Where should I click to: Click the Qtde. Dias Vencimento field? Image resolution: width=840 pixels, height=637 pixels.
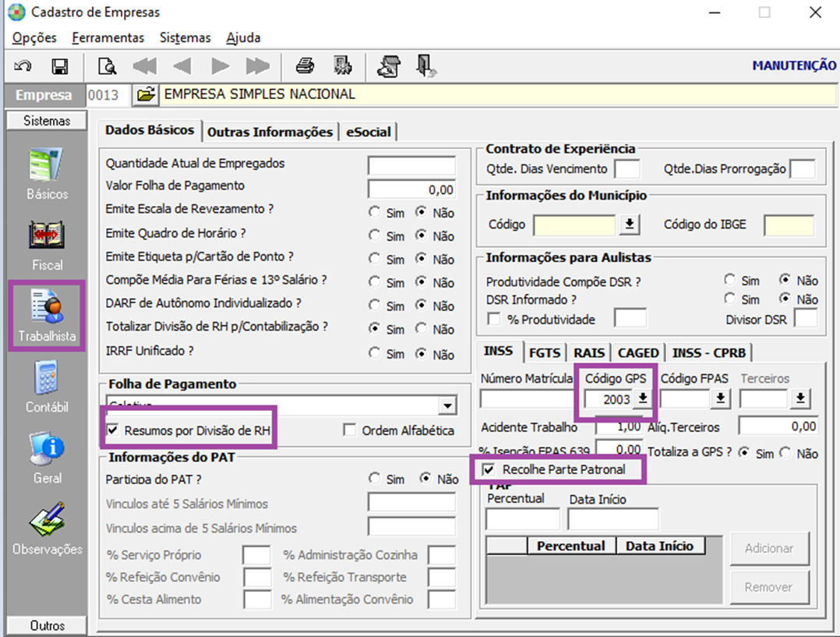(x=626, y=168)
